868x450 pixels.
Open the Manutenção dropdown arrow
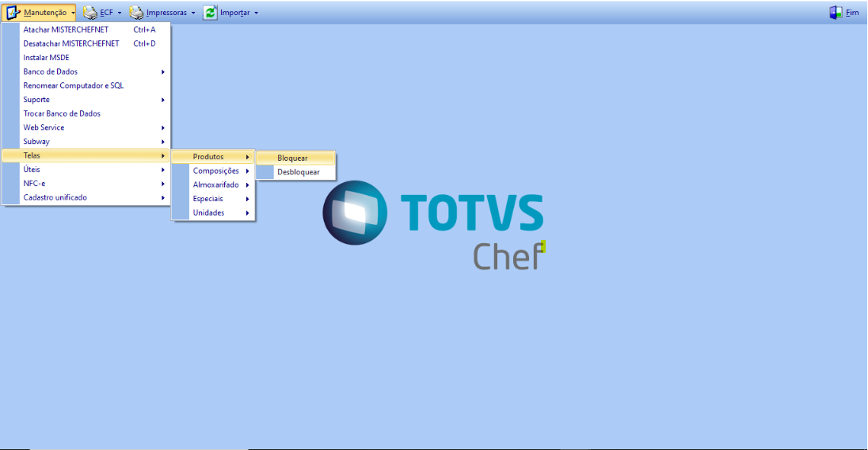(x=73, y=13)
